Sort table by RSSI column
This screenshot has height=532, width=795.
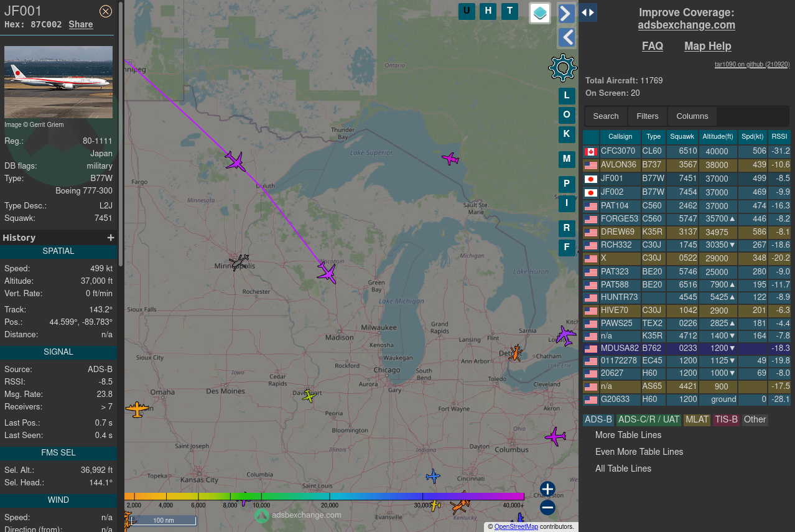[779, 137]
